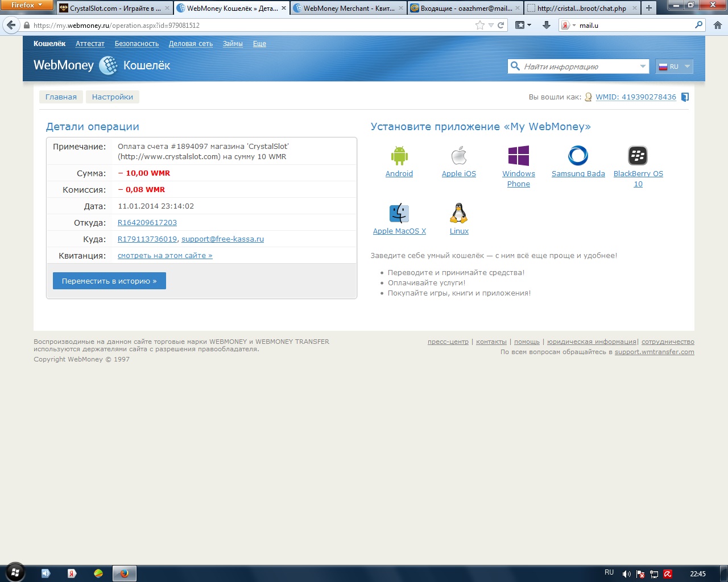Open the Деловая сеть menu item
The image size is (728, 582).
(x=191, y=44)
